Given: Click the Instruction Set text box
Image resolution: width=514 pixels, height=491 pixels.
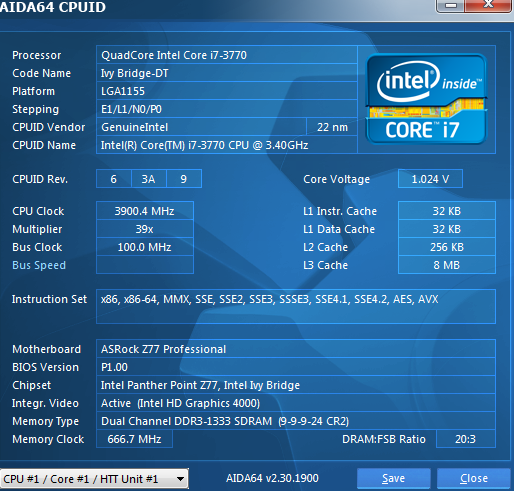Looking at the screenshot, I should click(x=296, y=307).
